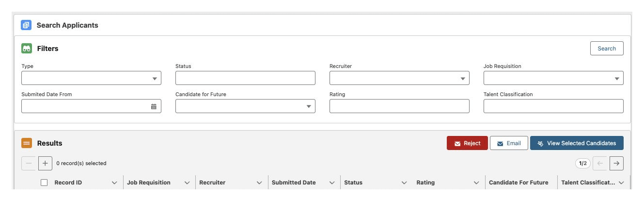Click View Selected Candidates button
Viewport: 644px width, 201px height.
tap(577, 143)
